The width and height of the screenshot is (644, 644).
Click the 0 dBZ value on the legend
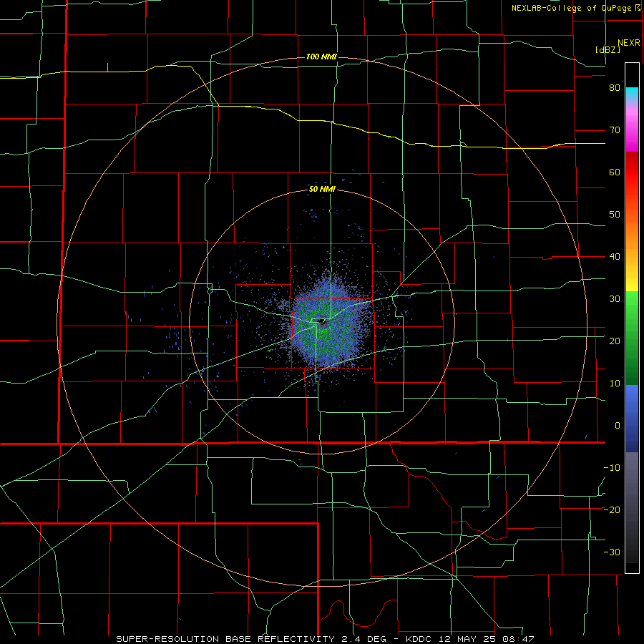(x=618, y=426)
